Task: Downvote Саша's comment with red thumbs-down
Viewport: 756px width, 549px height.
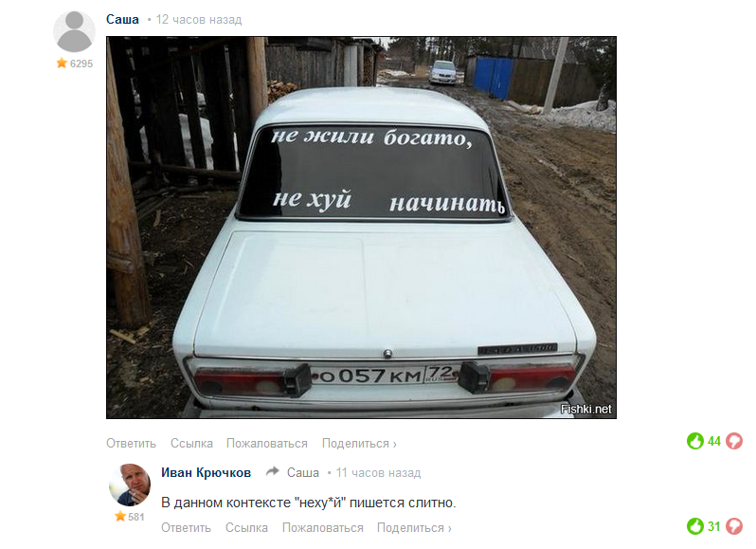Action: 734,441
